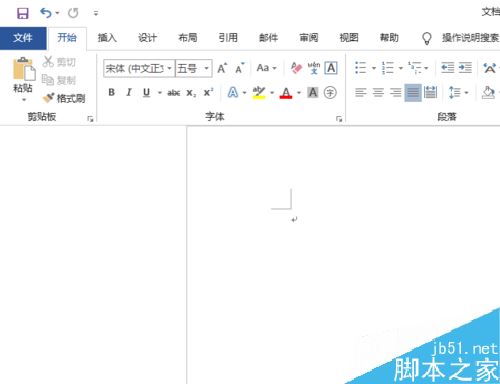Apply multilevel list
This screenshot has width=500, height=384.
[x=415, y=68]
